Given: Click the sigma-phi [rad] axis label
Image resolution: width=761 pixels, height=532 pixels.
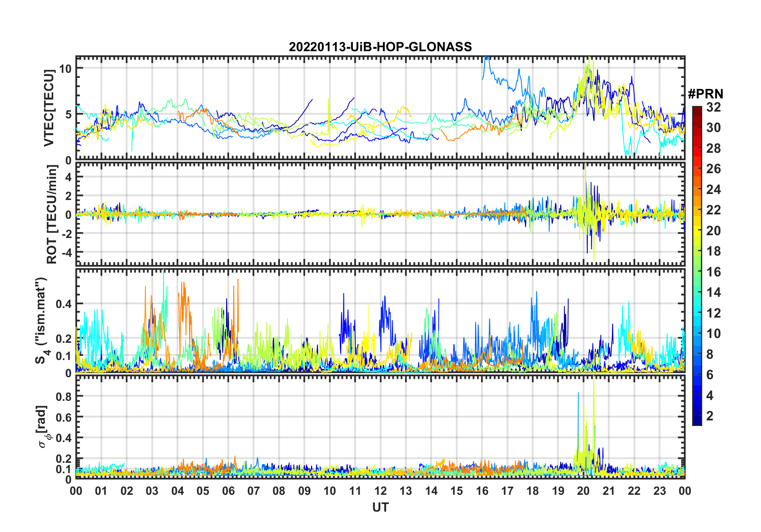Looking at the screenshot, I should [43, 427].
